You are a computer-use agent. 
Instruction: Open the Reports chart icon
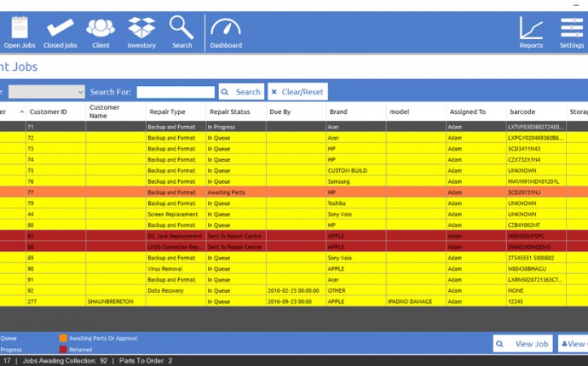(x=531, y=28)
